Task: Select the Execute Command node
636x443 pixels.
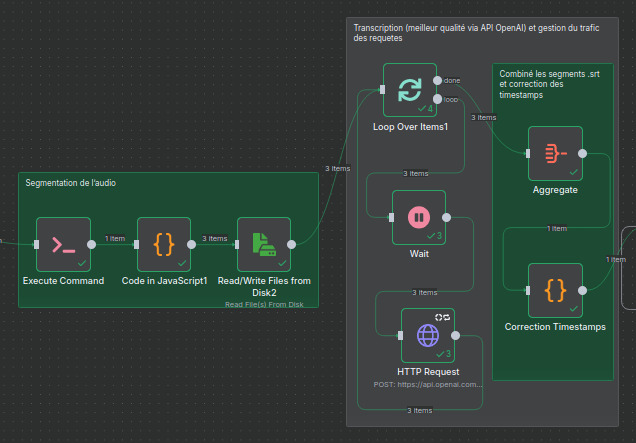Action: 63,244
